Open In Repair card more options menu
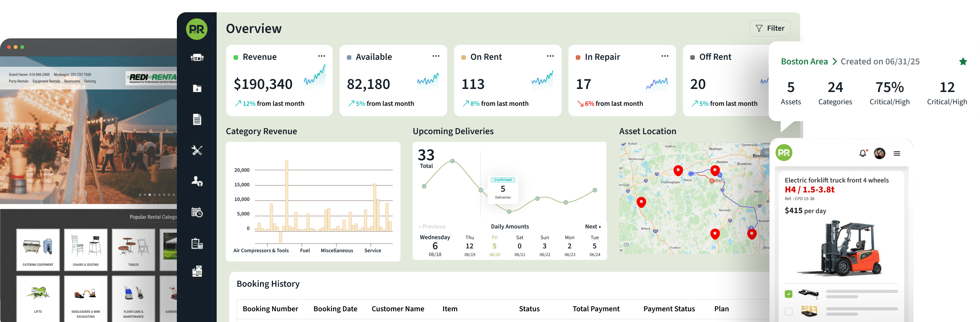Viewport: 980px width, 322px height. tap(665, 56)
